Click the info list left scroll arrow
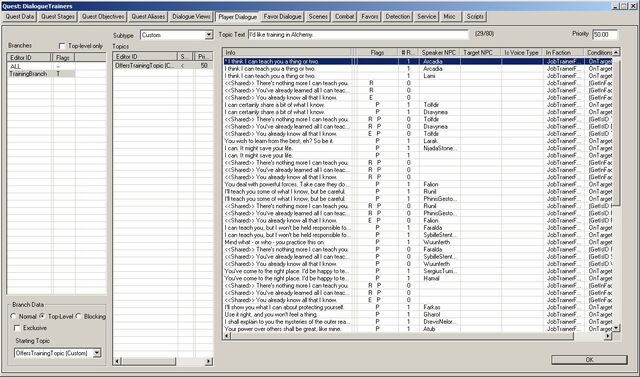The width and height of the screenshot is (640, 377). [x=227, y=336]
